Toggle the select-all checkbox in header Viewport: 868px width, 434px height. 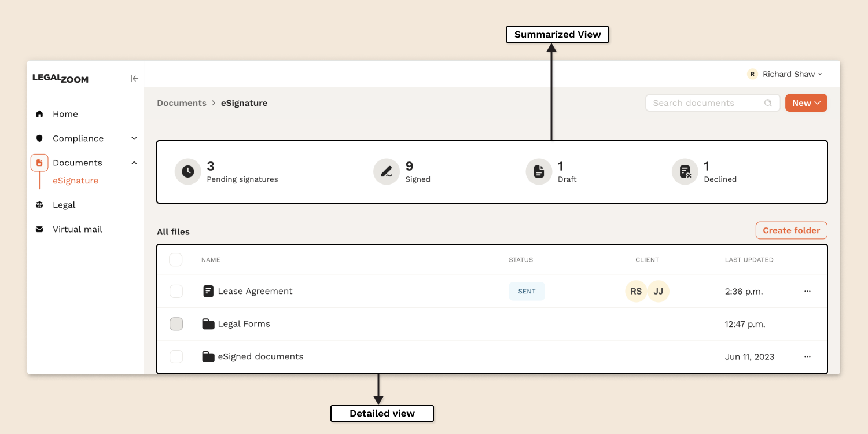176,260
